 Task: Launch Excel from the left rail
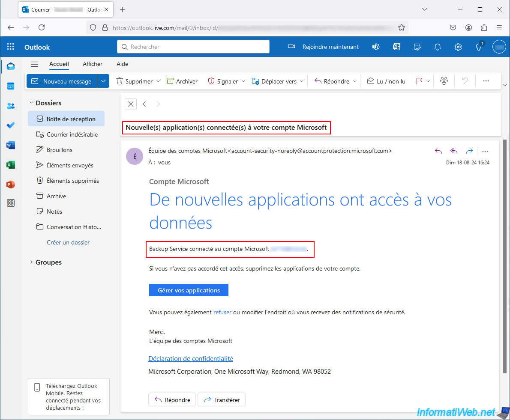11,165
